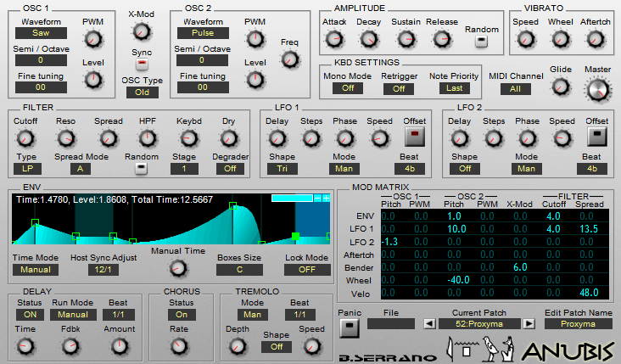
Task: Click the LFO 1 Beat 4b button
Action: [x=410, y=169]
